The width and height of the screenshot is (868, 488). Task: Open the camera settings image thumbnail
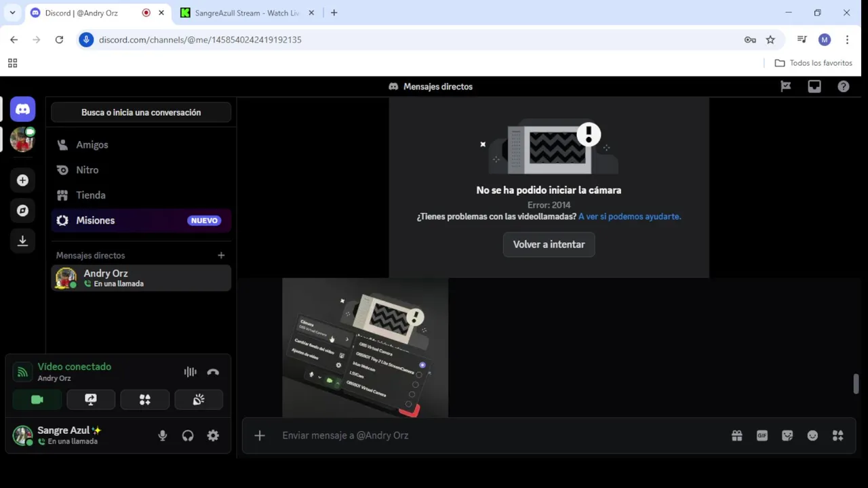click(x=365, y=348)
